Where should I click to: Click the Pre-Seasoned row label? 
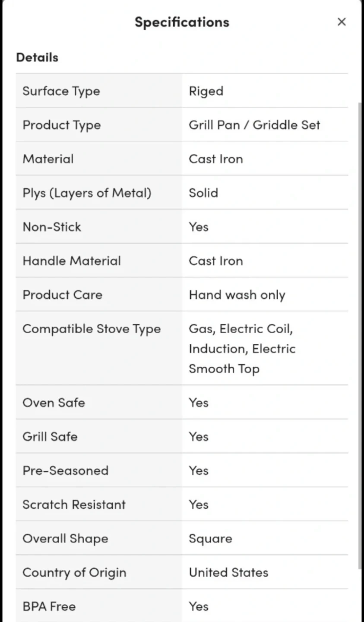[65, 470]
